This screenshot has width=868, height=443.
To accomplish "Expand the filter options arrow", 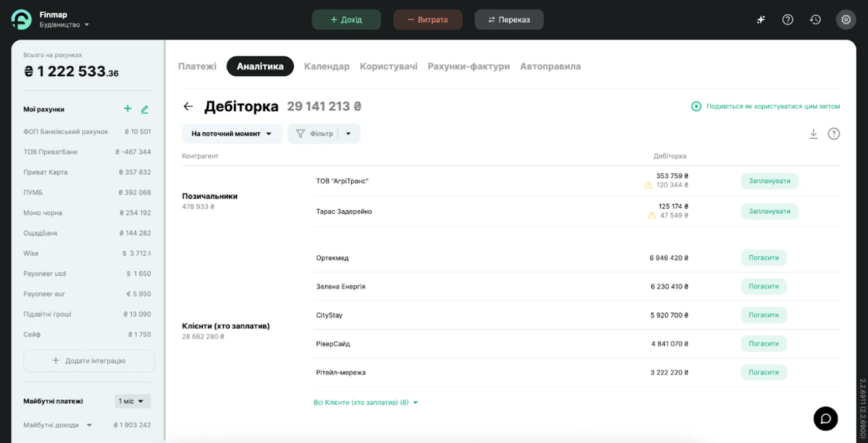I will (349, 134).
